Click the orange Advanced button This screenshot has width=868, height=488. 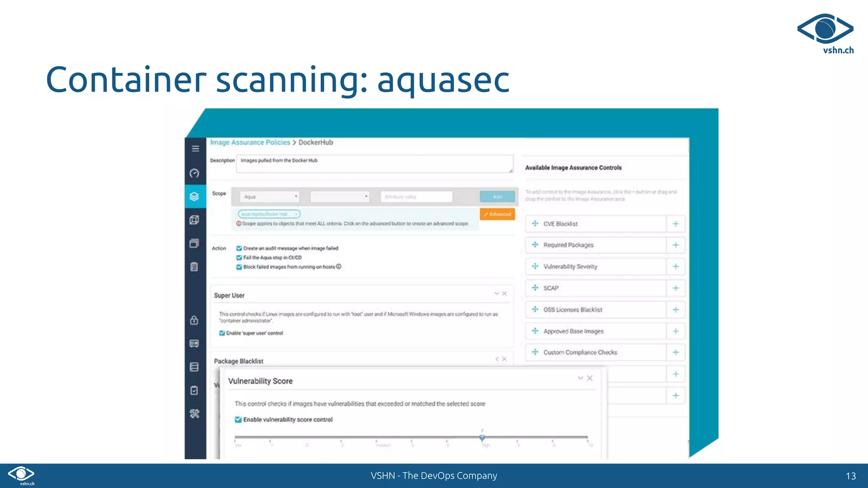click(497, 214)
